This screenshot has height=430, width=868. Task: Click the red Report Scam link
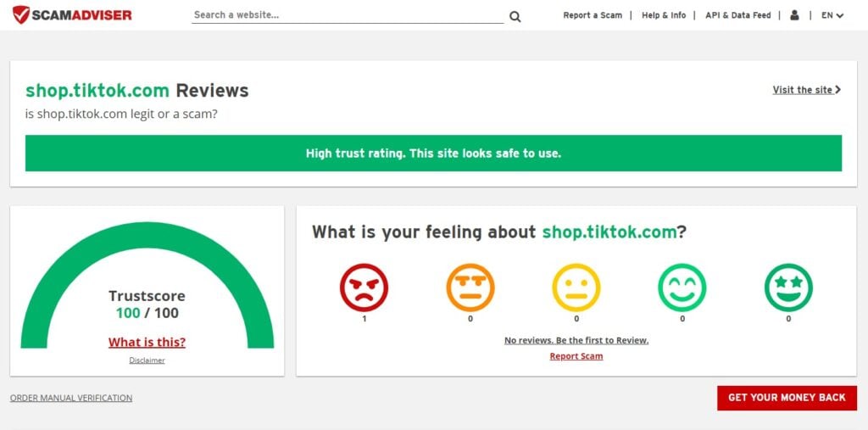click(x=576, y=356)
